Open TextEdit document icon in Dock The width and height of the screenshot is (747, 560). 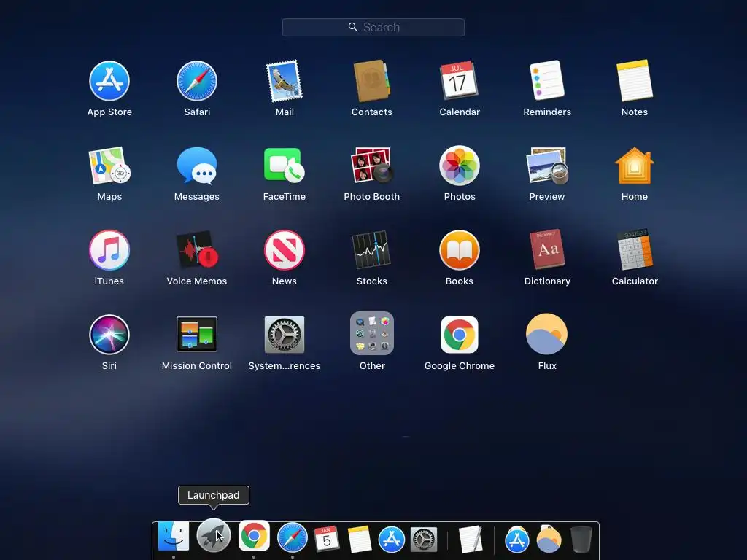click(x=471, y=539)
